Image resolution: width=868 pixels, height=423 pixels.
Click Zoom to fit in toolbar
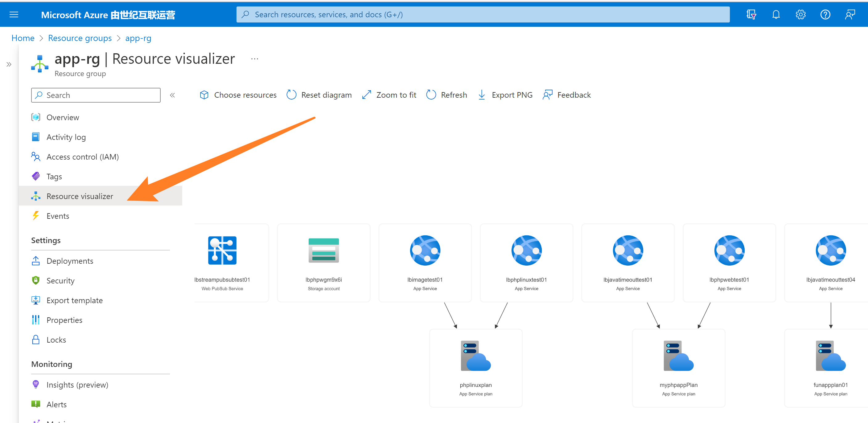389,95
